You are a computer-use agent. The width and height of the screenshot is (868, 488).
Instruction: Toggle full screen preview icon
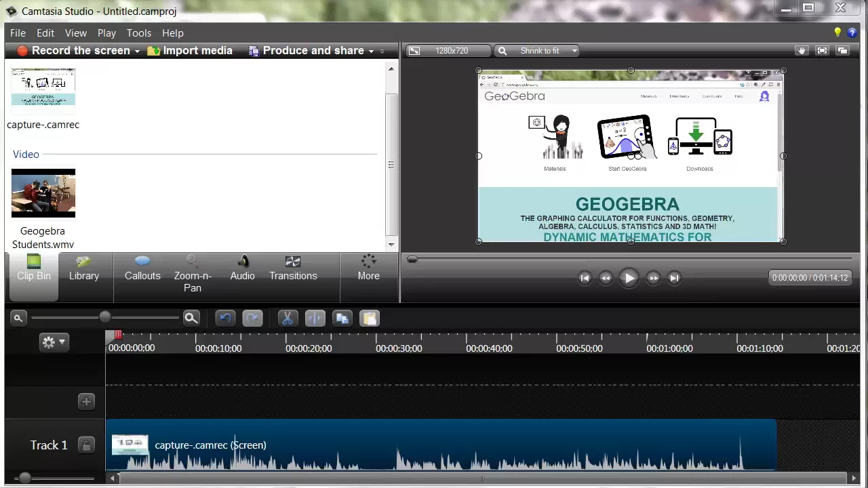[x=822, y=51]
